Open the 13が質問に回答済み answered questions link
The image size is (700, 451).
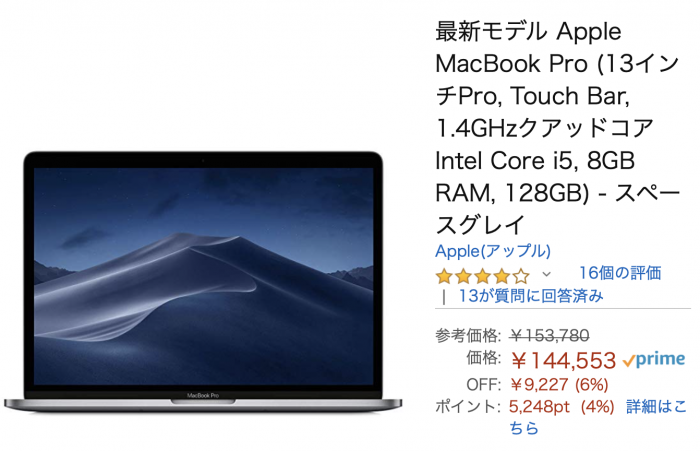(531, 296)
